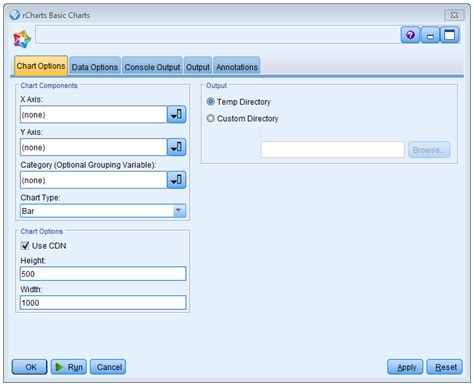Maximize the dialog using the toolbar icon

tap(450, 35)
